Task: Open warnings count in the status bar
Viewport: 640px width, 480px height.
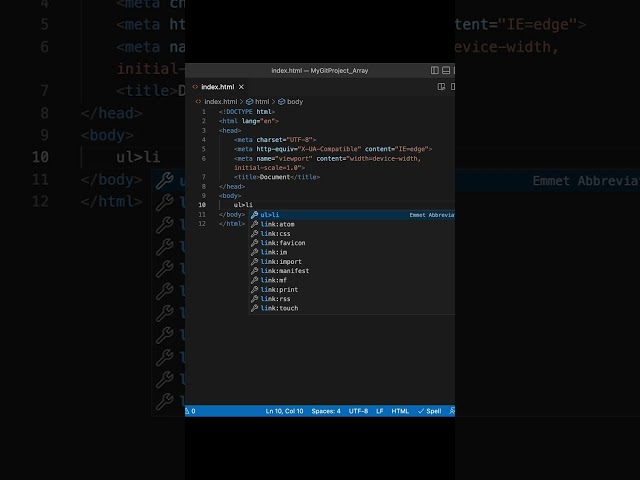Action: click(x=190, y=411)
